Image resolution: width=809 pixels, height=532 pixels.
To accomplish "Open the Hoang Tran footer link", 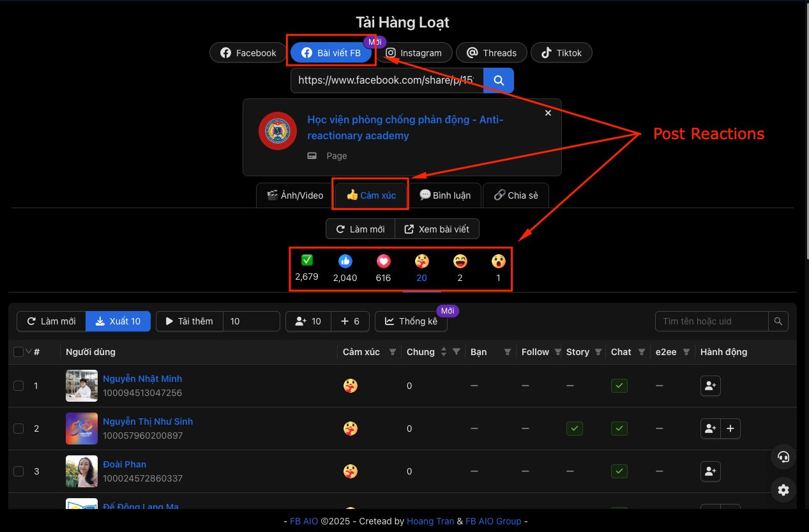I will (430, 521).
